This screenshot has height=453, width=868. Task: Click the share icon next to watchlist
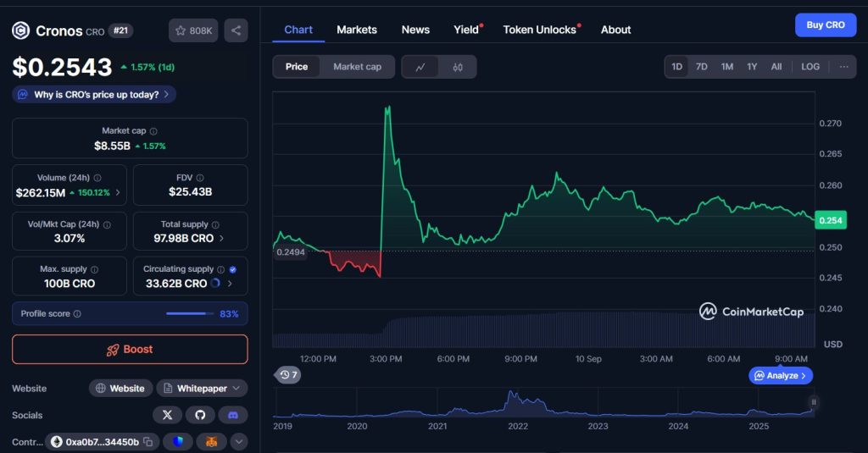point(236,30)
